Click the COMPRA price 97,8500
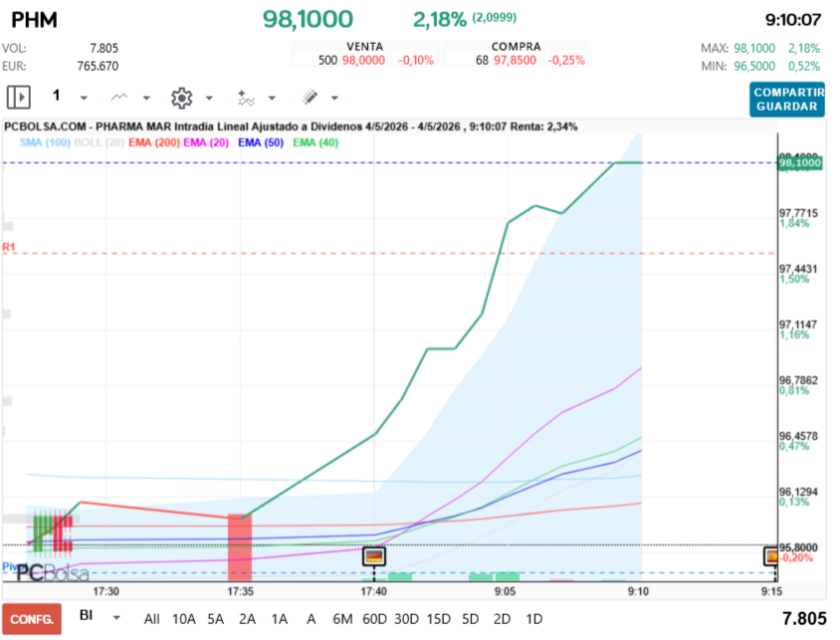840x640 pixels. point(515,60)
